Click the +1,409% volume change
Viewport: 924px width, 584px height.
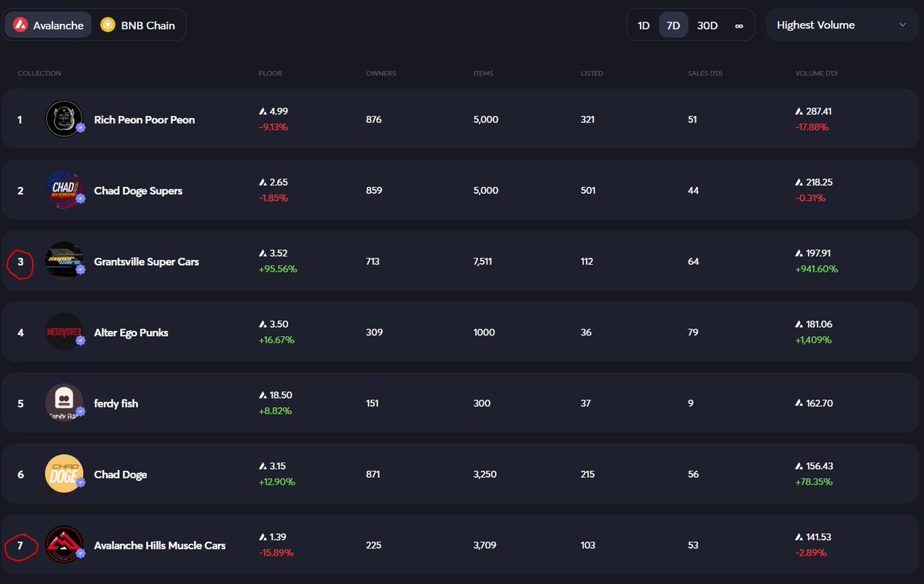813,340
